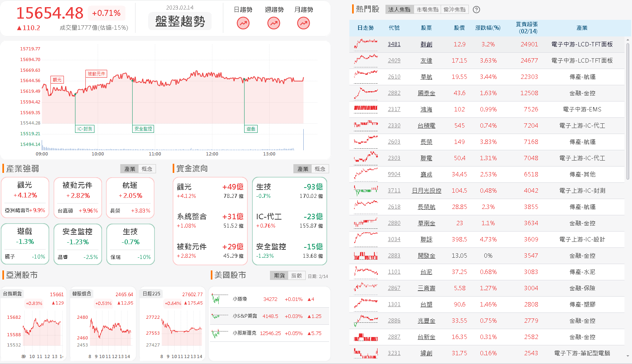Click IC-代工 row in 資金流向 outflow list
The height and width of the screenshot is (364, 632).
pos(289,221)
